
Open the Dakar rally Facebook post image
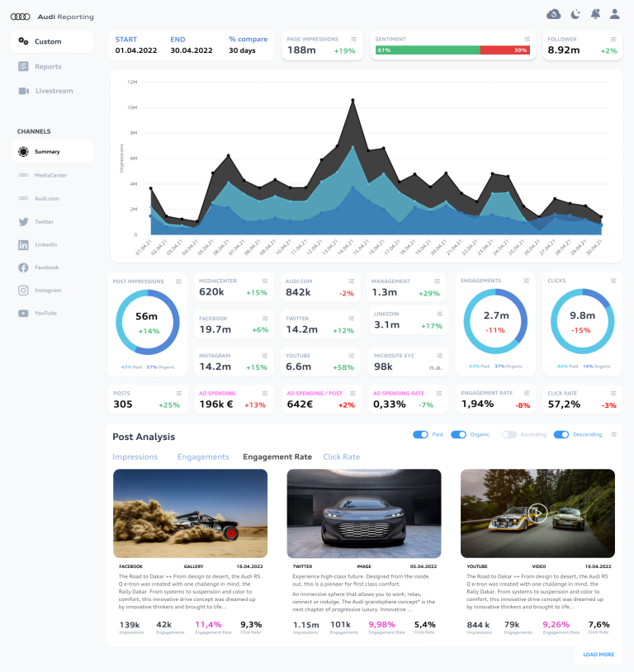coord(191,513)
